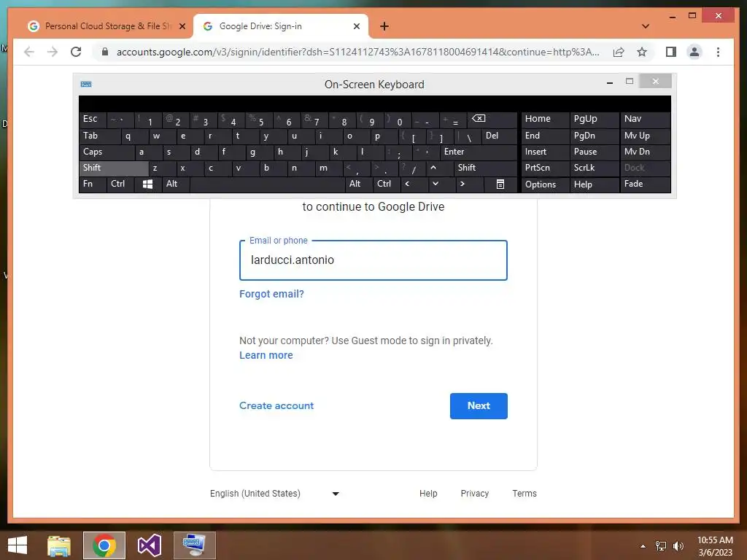Image resolution: width=747 pixels, height=560 pixels.
Task: Select the Google Drive: Sign-in tab
Action: pos(281,26)
